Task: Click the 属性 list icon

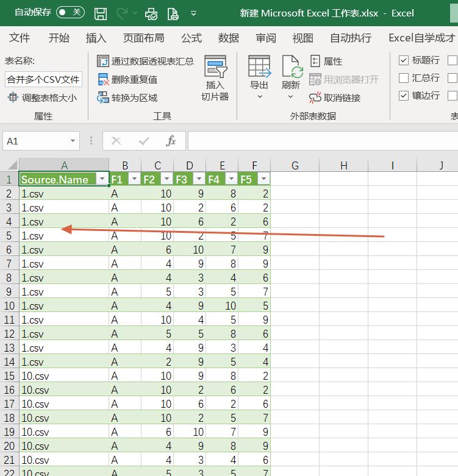Action: (x=315, y=61)
